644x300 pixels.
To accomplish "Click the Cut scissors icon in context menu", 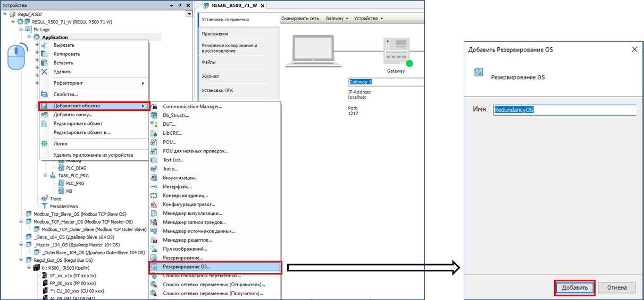I will pyautogui.click(x=45, y=45).
